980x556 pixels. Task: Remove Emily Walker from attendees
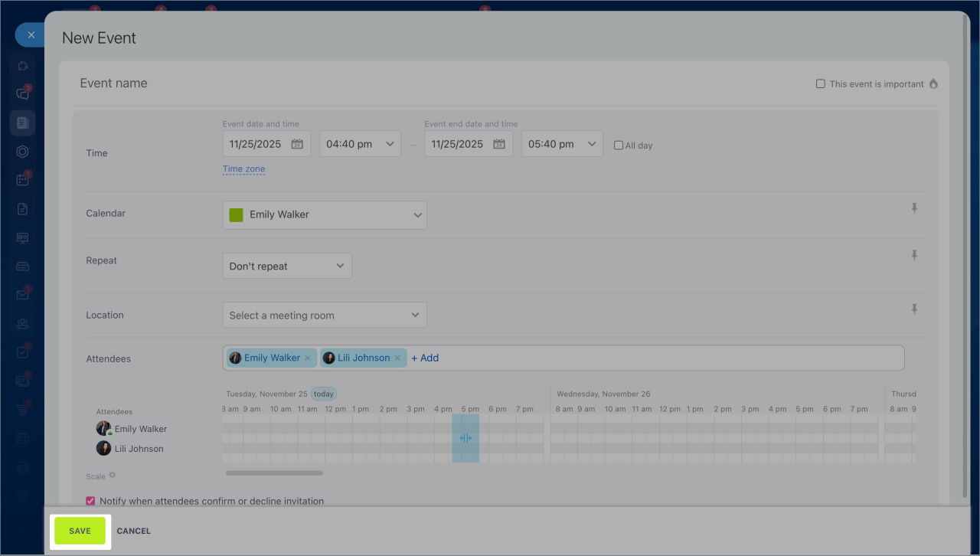308,358
